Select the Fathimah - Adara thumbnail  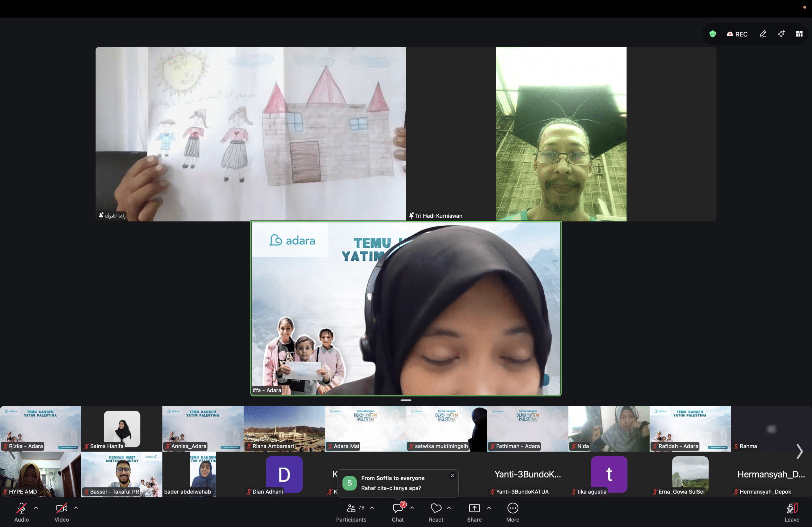[528, 429]
